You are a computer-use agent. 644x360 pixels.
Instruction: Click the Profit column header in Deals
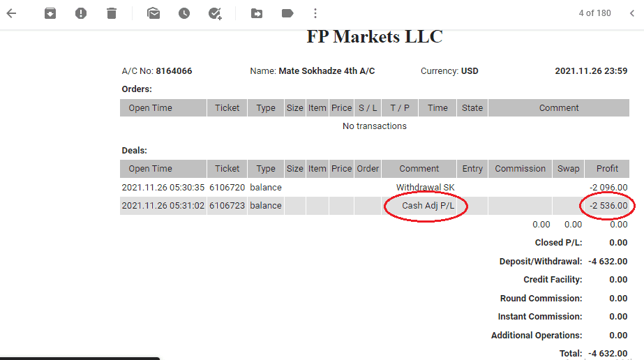(x=607, y=169)
